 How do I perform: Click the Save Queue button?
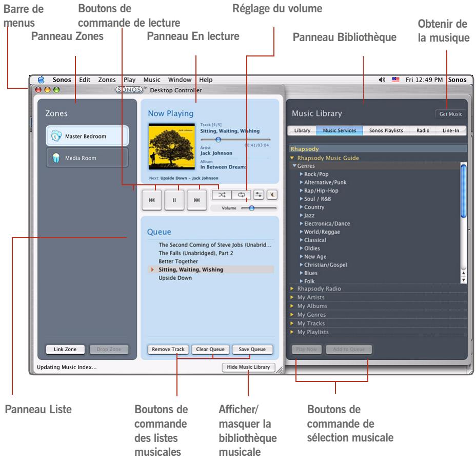click(252, 349)
